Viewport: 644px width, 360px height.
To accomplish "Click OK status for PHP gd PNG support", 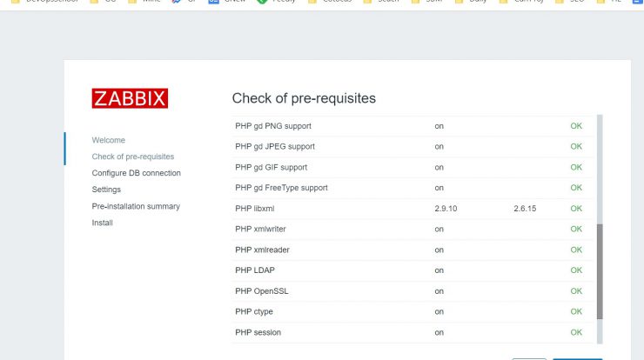I will (576, 126).
